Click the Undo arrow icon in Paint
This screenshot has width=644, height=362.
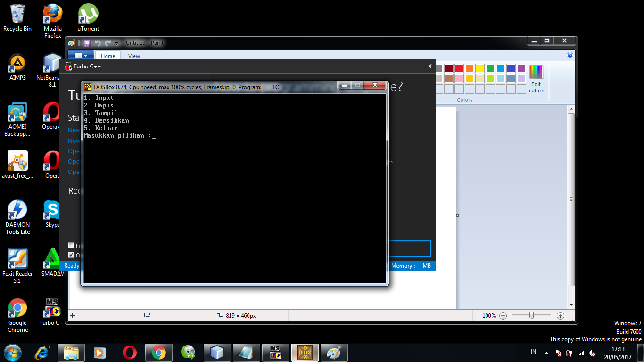[x=98, y=43]
